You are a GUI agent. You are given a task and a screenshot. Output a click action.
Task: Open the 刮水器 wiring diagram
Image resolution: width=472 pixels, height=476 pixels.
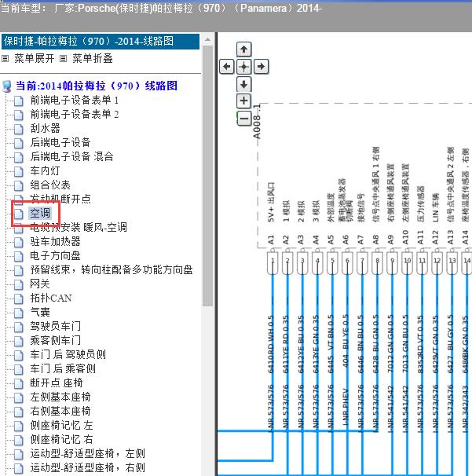(x=46, y=128)
